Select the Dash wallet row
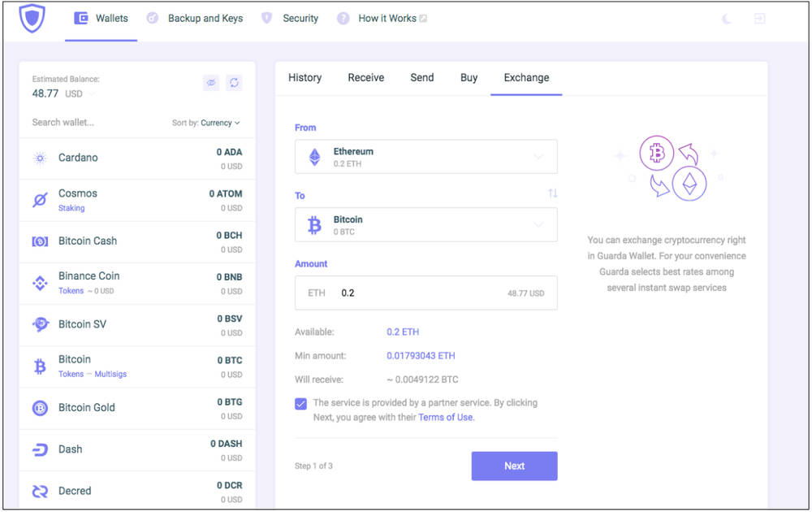 click(x=137, y=450)
